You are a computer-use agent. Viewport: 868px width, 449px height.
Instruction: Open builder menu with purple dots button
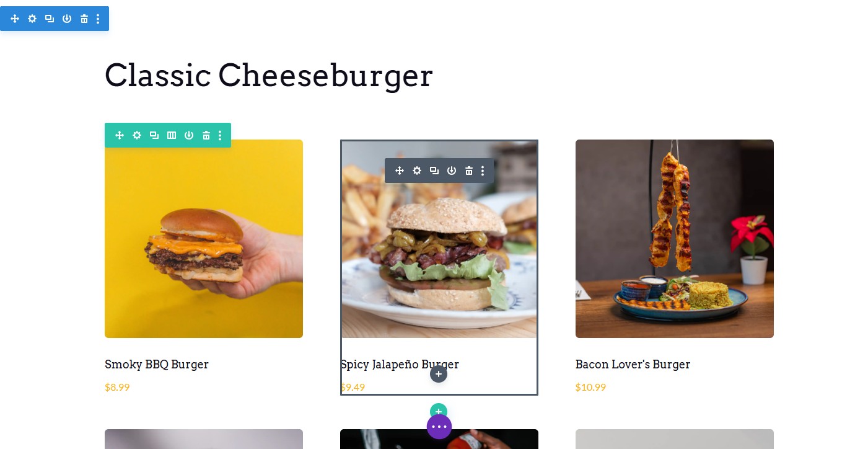(x=439, y=427)
